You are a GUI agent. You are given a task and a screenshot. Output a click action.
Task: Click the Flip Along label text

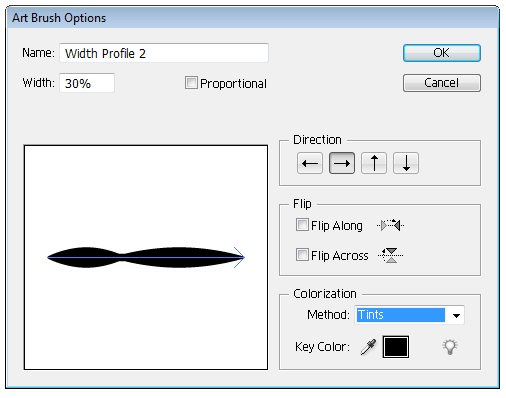pyautogui.click(x=337, y=226)
